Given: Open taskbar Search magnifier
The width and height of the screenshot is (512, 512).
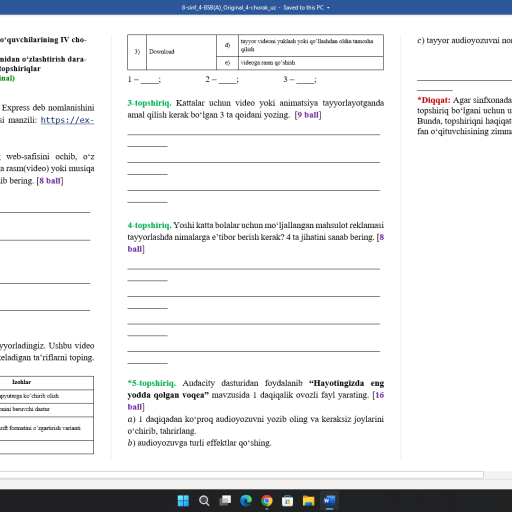Looking at the screenshot, I should pos(204,500).
